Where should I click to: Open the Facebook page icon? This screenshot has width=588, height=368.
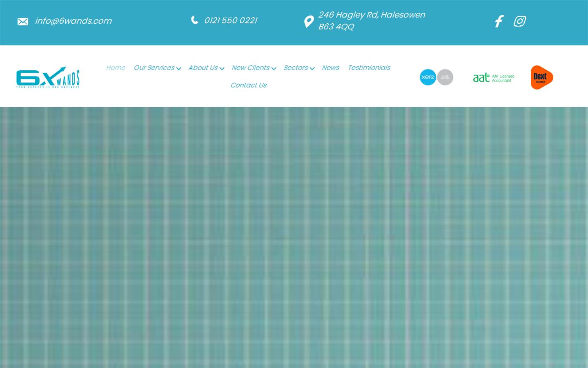point(499,21)
